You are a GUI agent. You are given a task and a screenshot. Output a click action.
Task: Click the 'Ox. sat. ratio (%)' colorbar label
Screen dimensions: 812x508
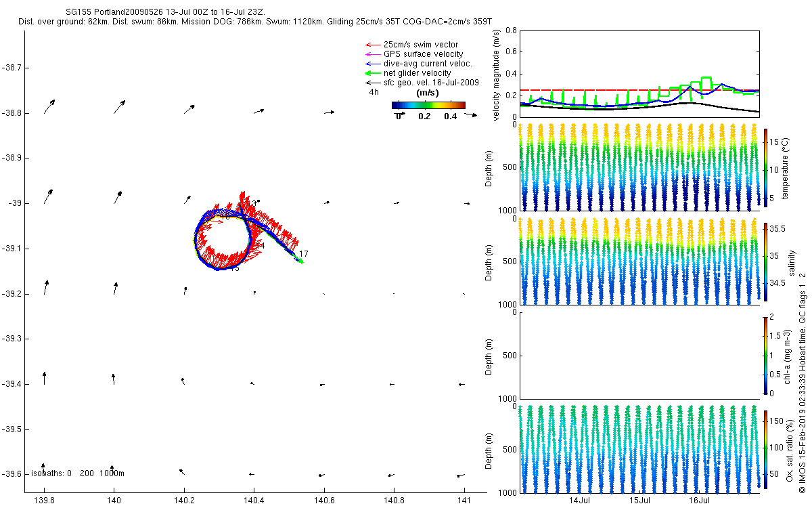tap(790, 450)
